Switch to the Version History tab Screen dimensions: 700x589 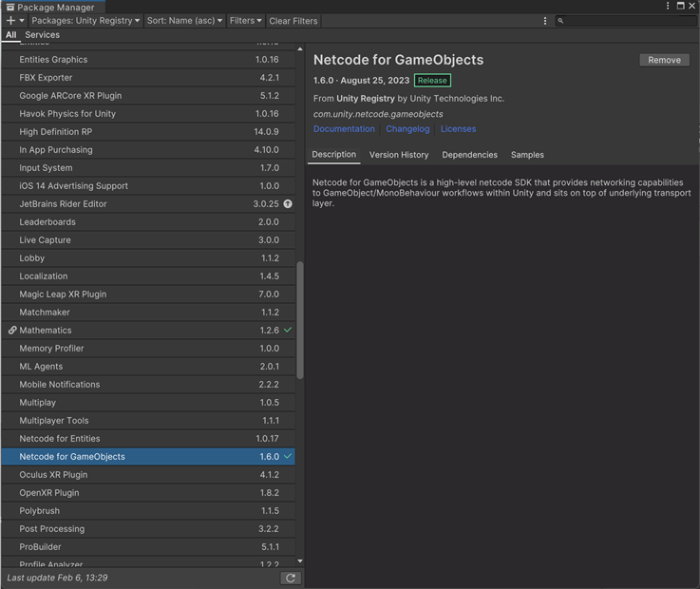click(x=399, y=155)
